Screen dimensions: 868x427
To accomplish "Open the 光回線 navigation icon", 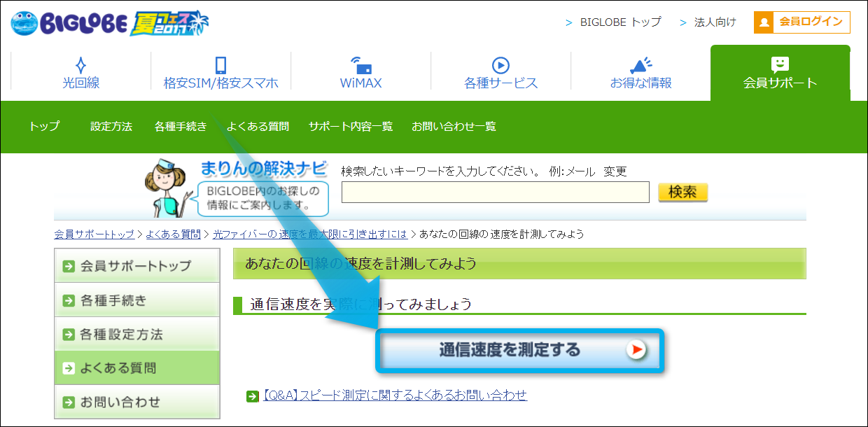I will click(x=81, y=66).
